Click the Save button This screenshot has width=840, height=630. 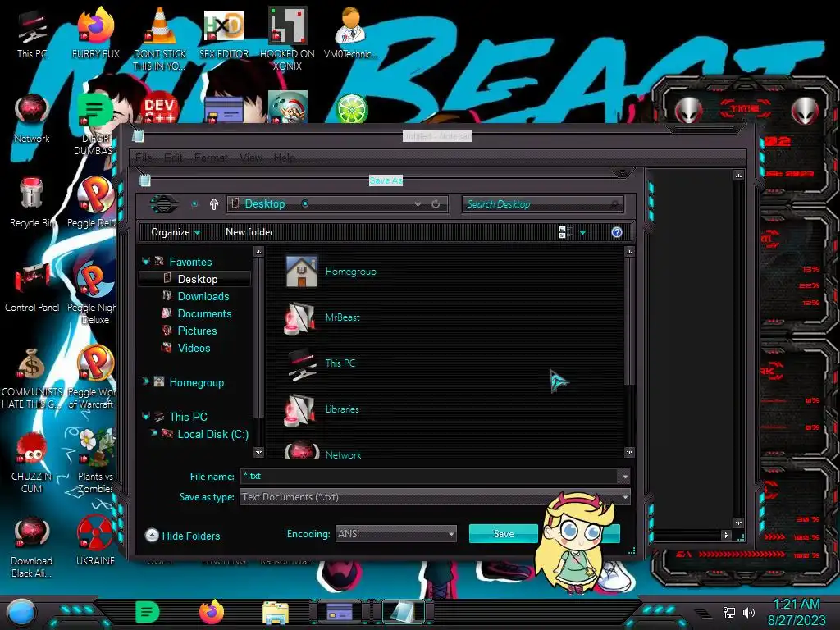503,533
